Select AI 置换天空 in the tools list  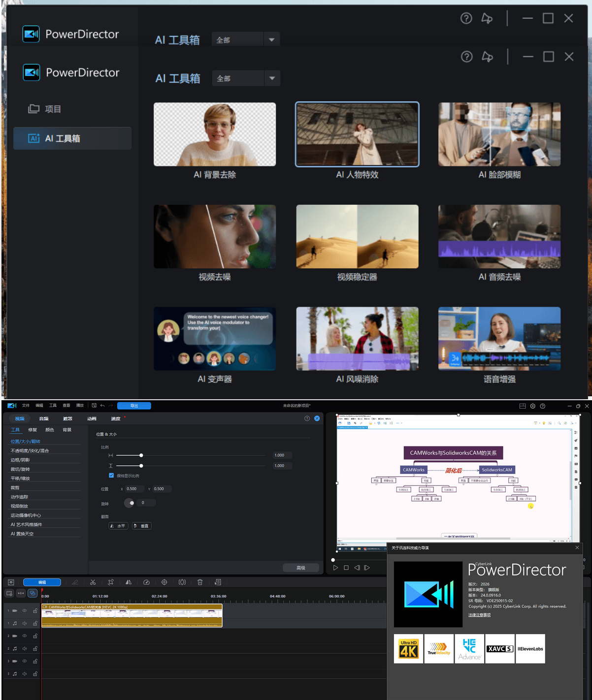click(x=22, y=534)
